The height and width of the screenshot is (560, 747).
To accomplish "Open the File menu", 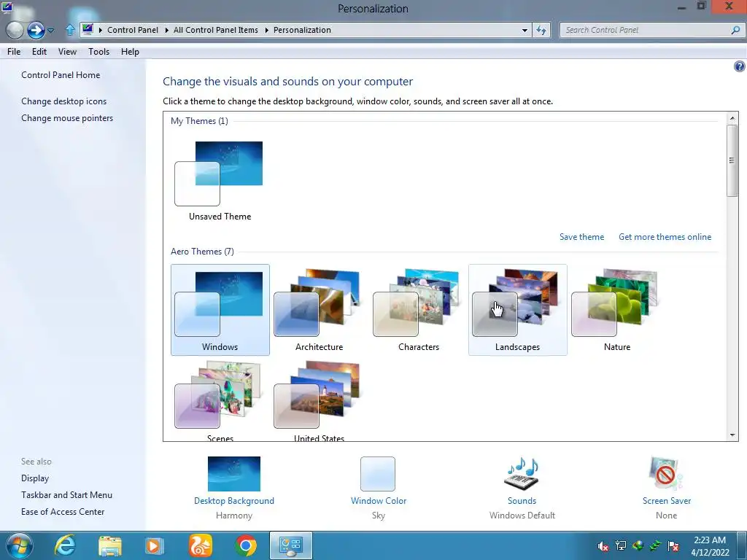I will (x=14, y=52).
